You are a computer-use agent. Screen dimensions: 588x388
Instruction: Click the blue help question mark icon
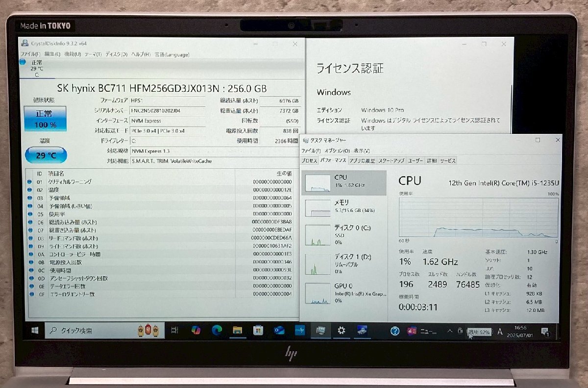395,331
